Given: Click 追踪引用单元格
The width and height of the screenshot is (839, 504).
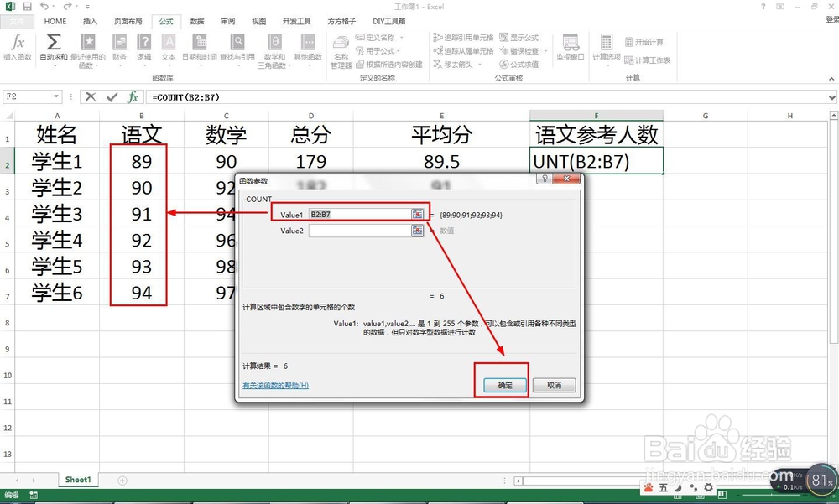Looking at the screenshot, I should point(463,38).
